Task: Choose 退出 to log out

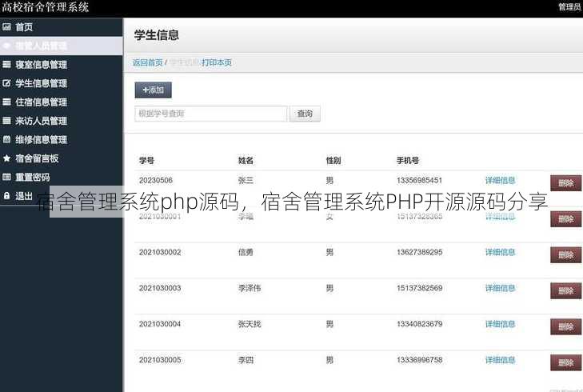Action: coord(24,196)
